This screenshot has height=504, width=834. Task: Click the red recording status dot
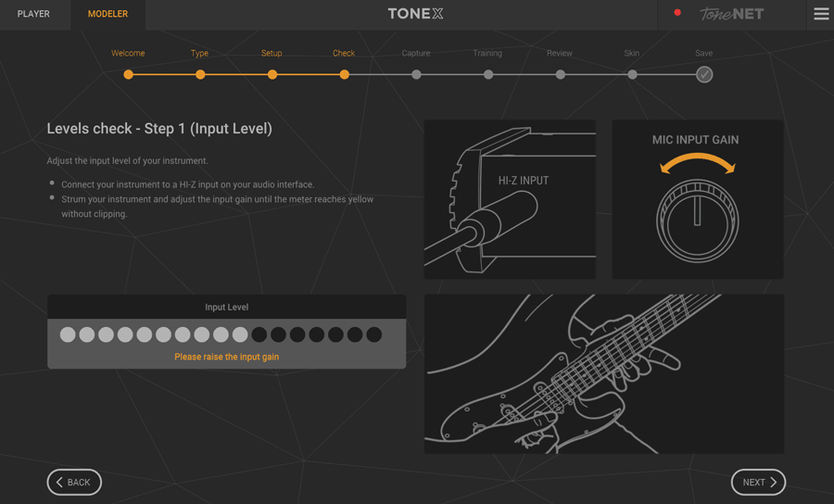pos(677,12)
